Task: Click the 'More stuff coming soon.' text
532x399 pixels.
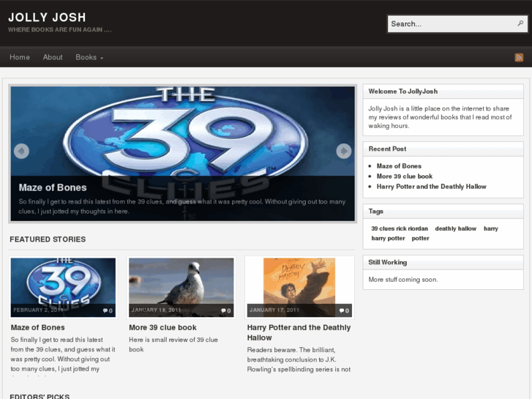Action: coord(403,280)
